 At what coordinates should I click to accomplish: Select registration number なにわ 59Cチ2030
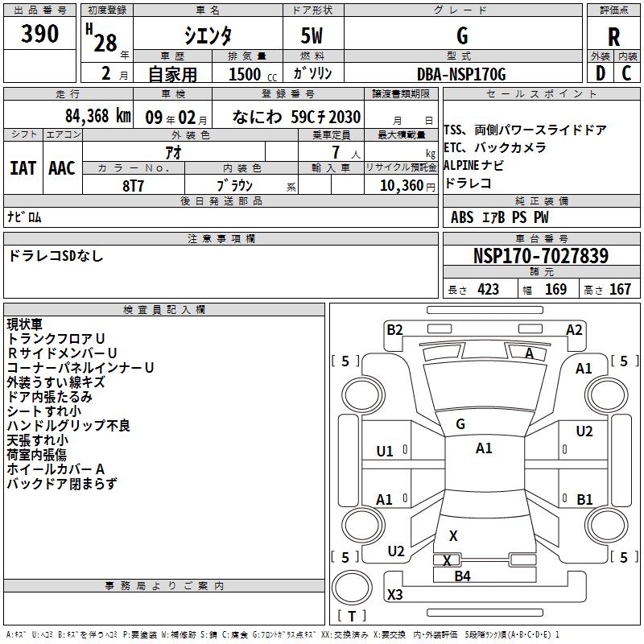click(x=296, y=117)
